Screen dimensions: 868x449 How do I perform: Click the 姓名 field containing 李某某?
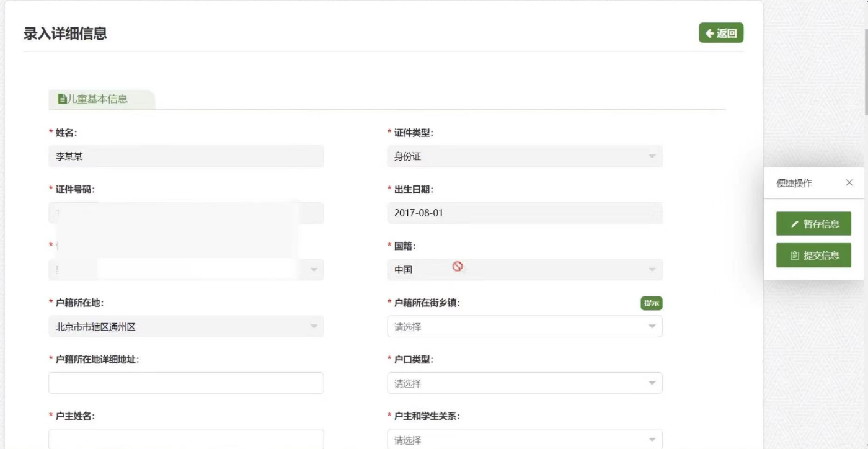coord(185,157)
